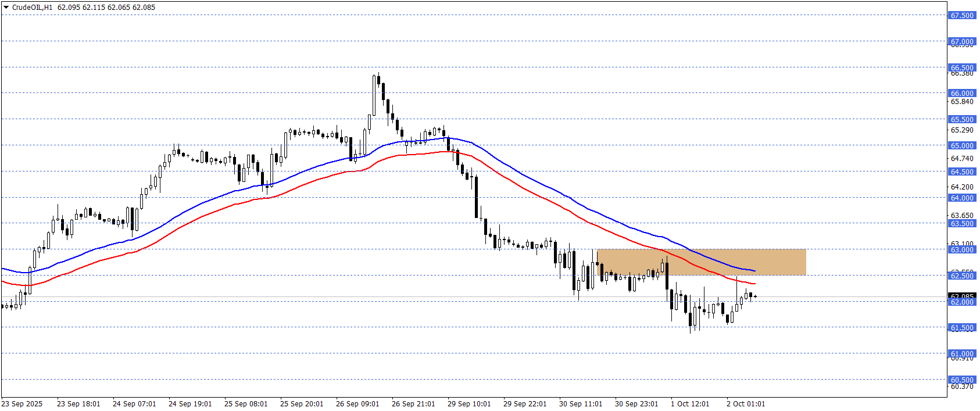
Task: Click the 23 Sep 2025 date label
Action: click(22, 403)
